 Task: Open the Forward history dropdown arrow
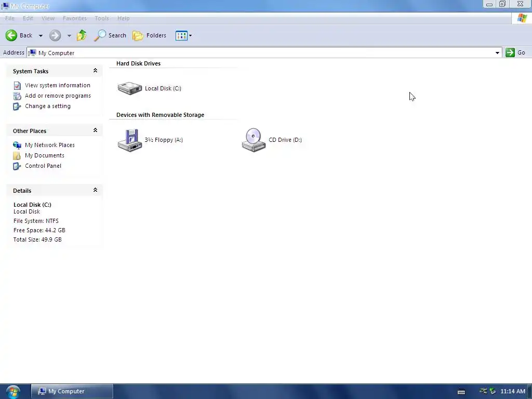(x=69, y=36)
